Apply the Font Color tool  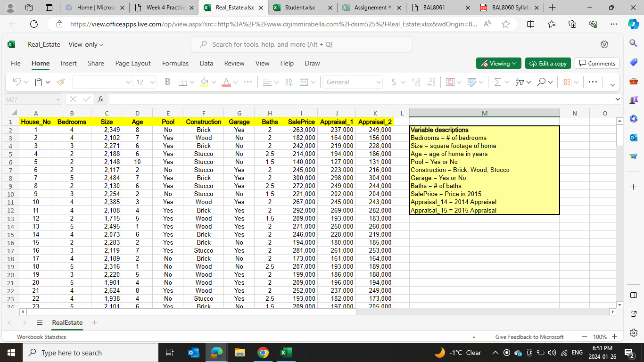pos(226,82)
